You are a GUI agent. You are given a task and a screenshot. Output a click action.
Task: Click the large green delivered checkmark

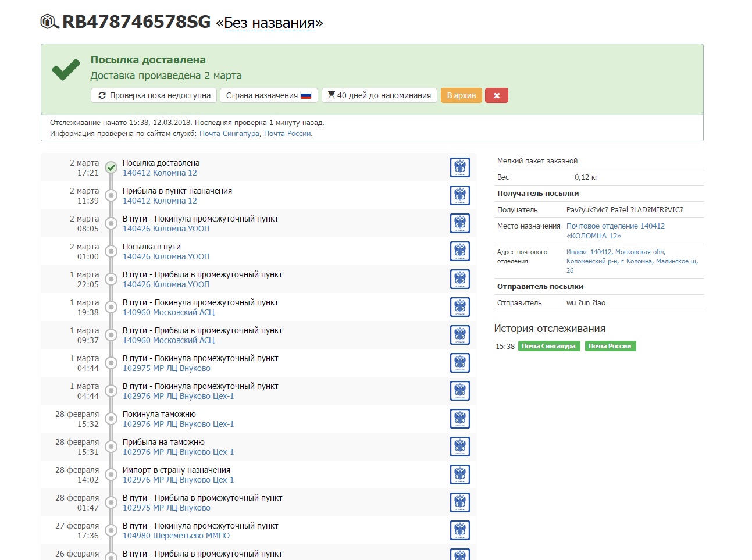[x=66, y=70]
